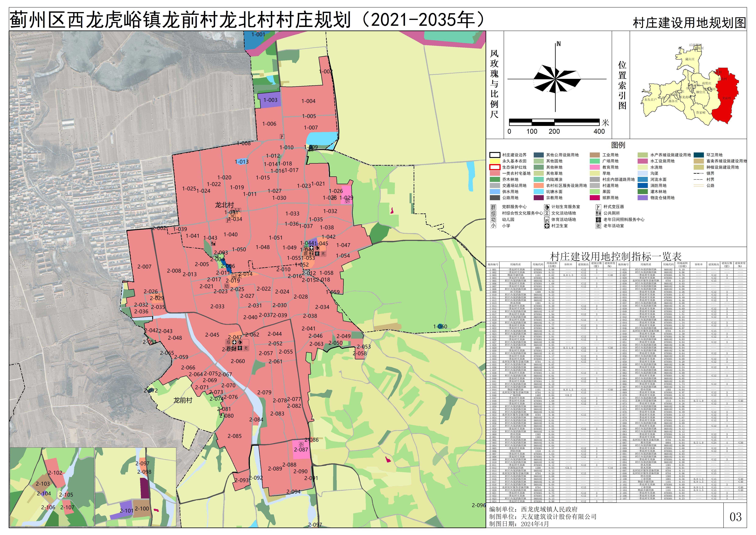Viewport: 756px width, 535px height.
Task: Click the 村卫生室 cross icon in legend
Action: point(547,226)
